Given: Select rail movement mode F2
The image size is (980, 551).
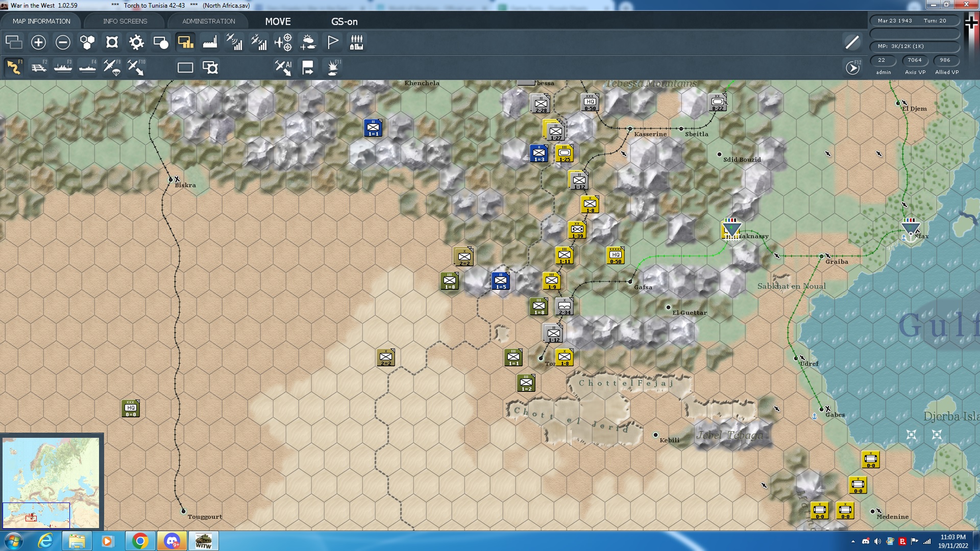Looking at the screenshot, I should click(x=39, y=67).
